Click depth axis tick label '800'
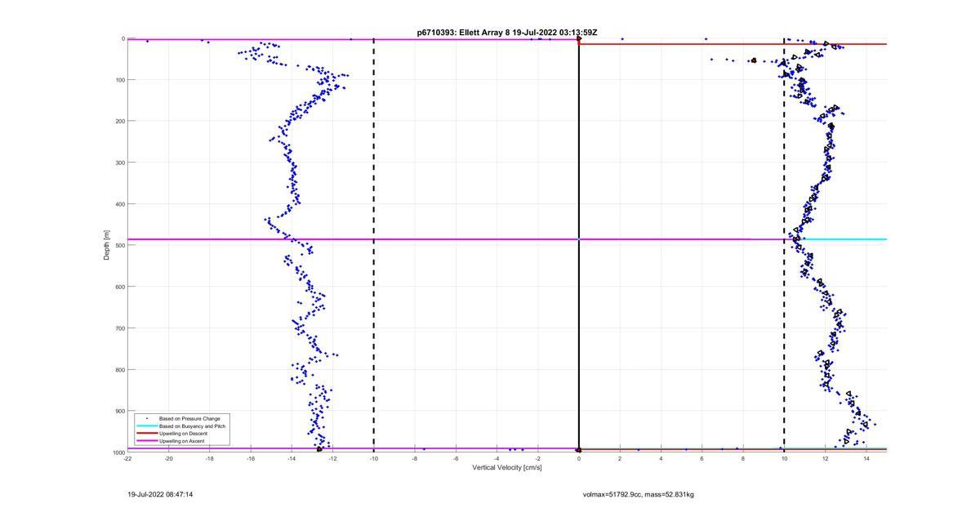980x508 pixels. 119,369
